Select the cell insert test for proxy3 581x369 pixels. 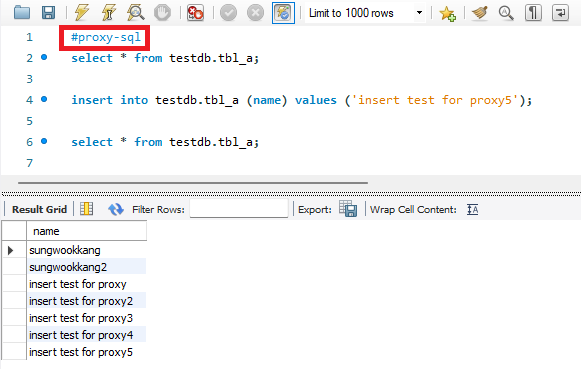pyautogui.click(x=87, y=318)
